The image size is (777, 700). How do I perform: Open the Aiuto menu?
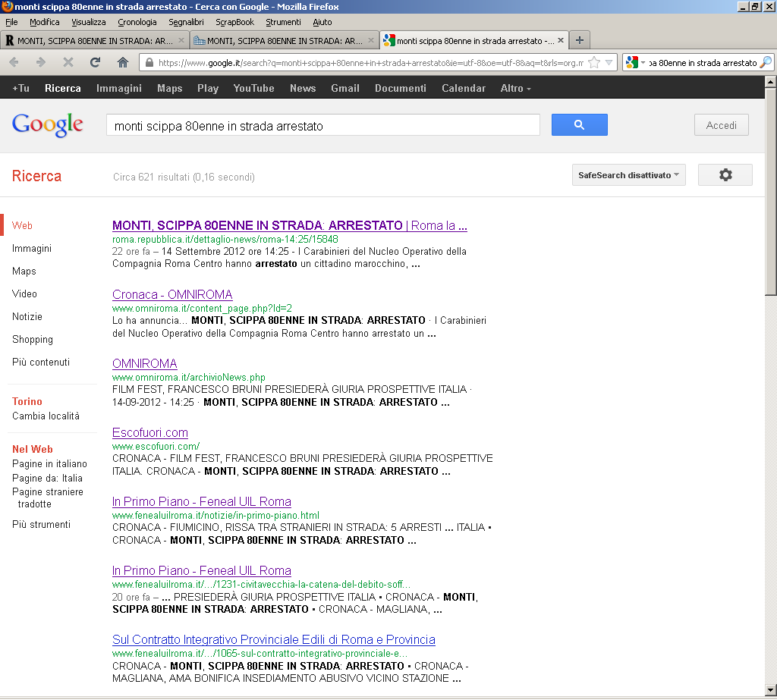[x=322, y=22]
